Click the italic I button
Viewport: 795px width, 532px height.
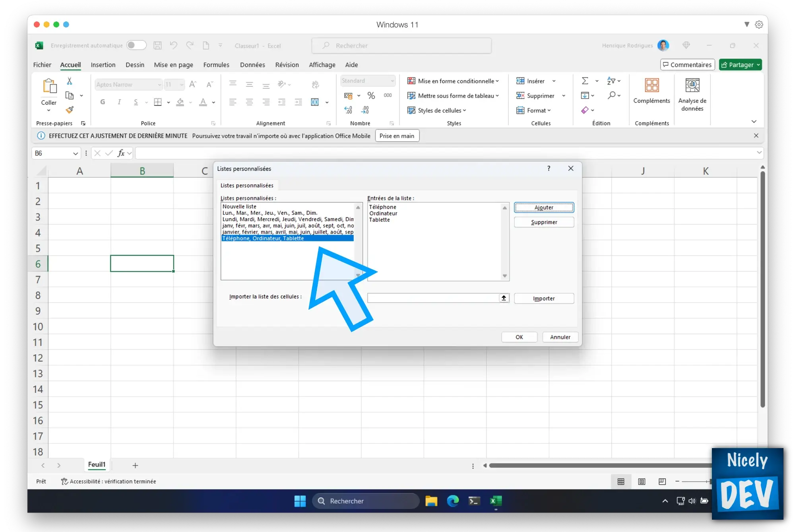pyautogui.click(x=119, y=102)
